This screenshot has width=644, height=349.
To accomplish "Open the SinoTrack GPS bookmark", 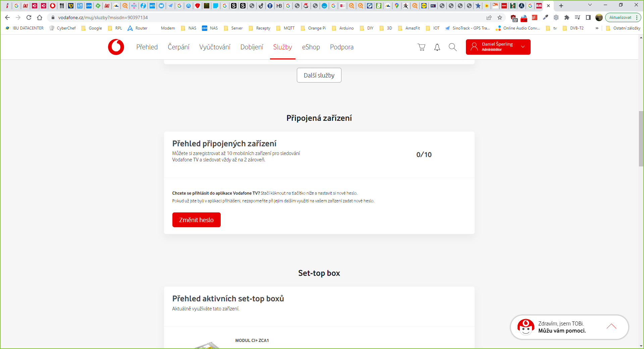I will (x=468, y=28).
